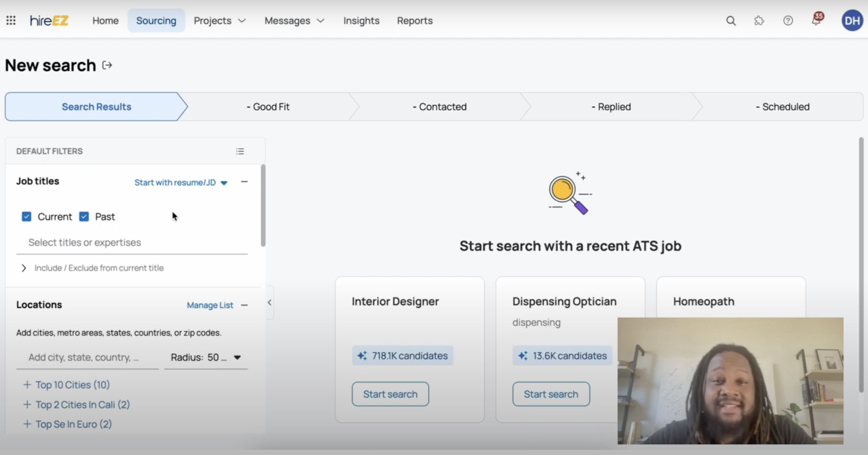Click the Dispensing Optician card title
The width and height of the screenshot is (868, 455).
(564, 301)
